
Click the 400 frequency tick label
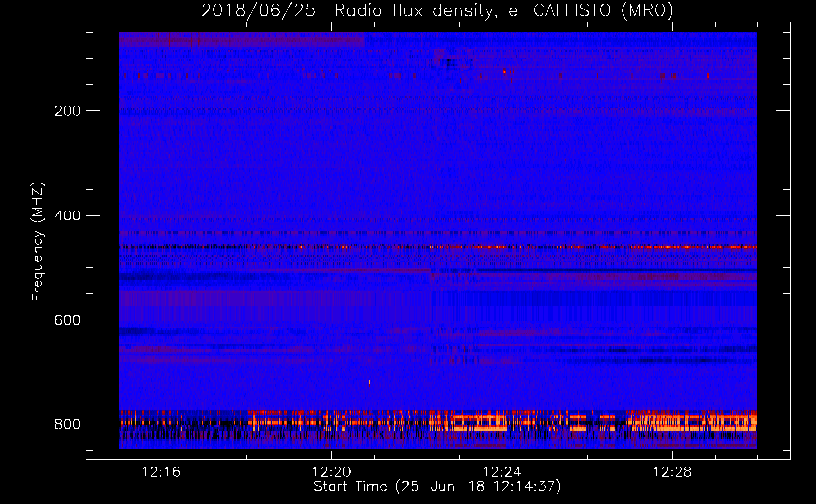coord(68,216)
